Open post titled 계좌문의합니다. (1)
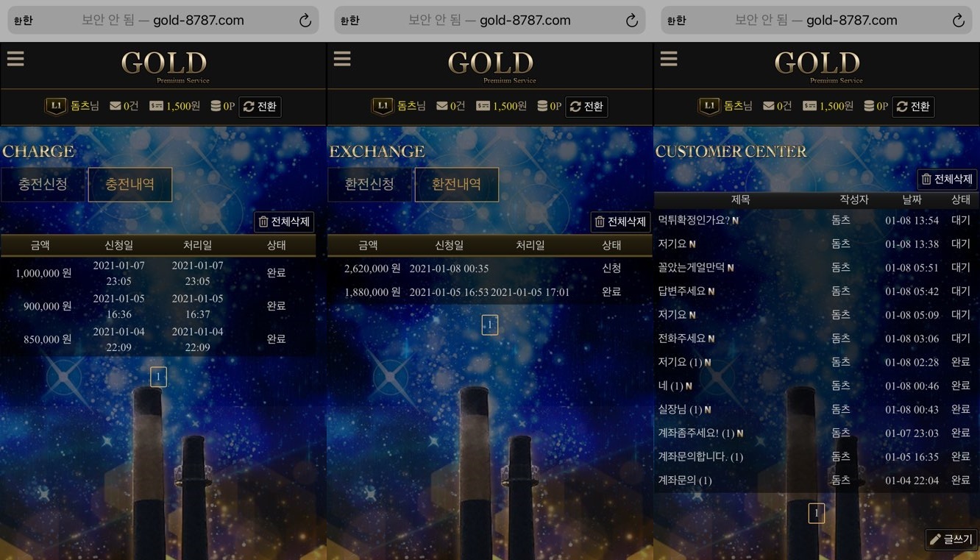Image resolution: width=980 pixels, height=560 pixels. tap(700, 456)
